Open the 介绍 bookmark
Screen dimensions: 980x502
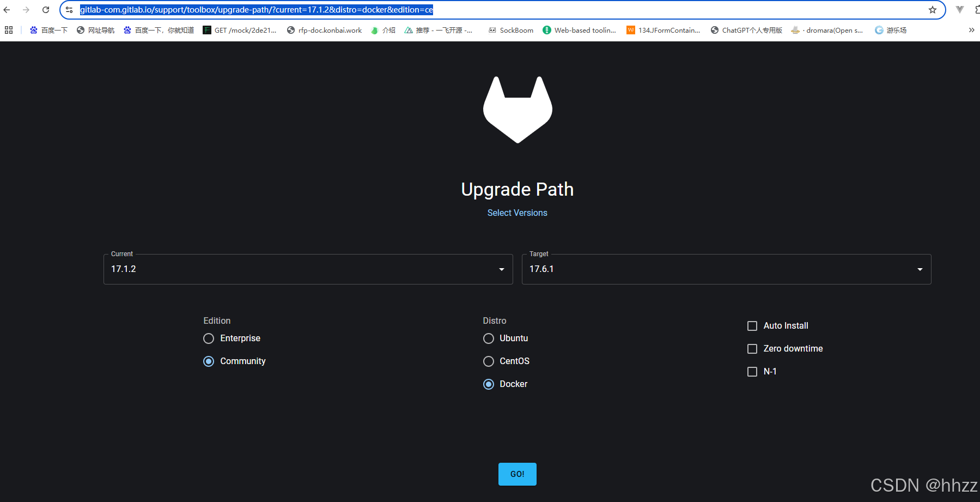pos(383,30)
